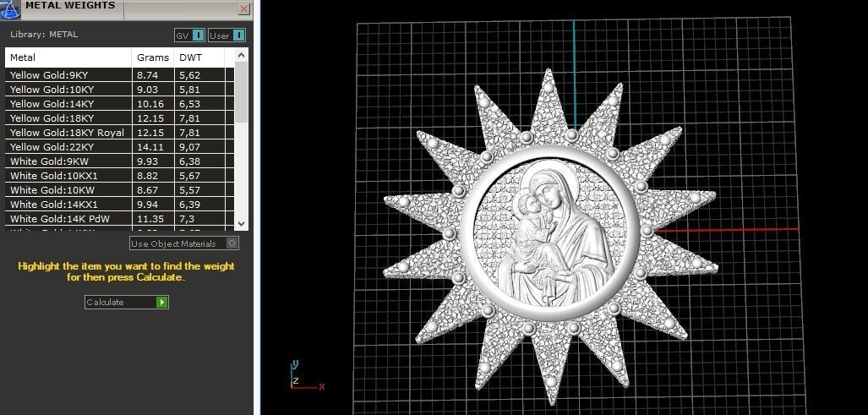The image size is (868, 415).
Task: Click the 7,3 DWT value
Action: point(187,219)
